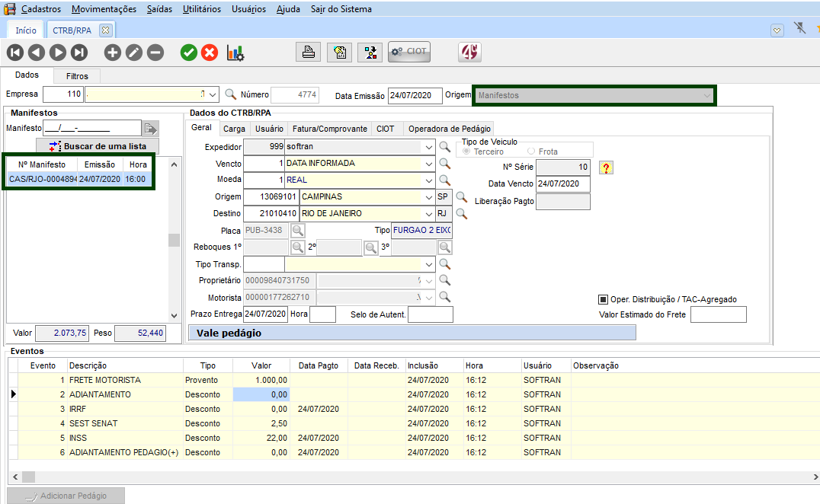Image resolution: width=820 pixels, height=504 pixels.
Task: Open the bar chart settings icon
Action: (x=235, y=53)
